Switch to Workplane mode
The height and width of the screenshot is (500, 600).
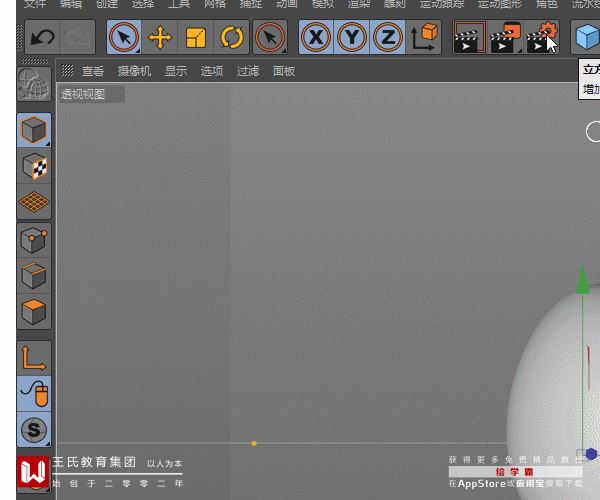(34, 202)
